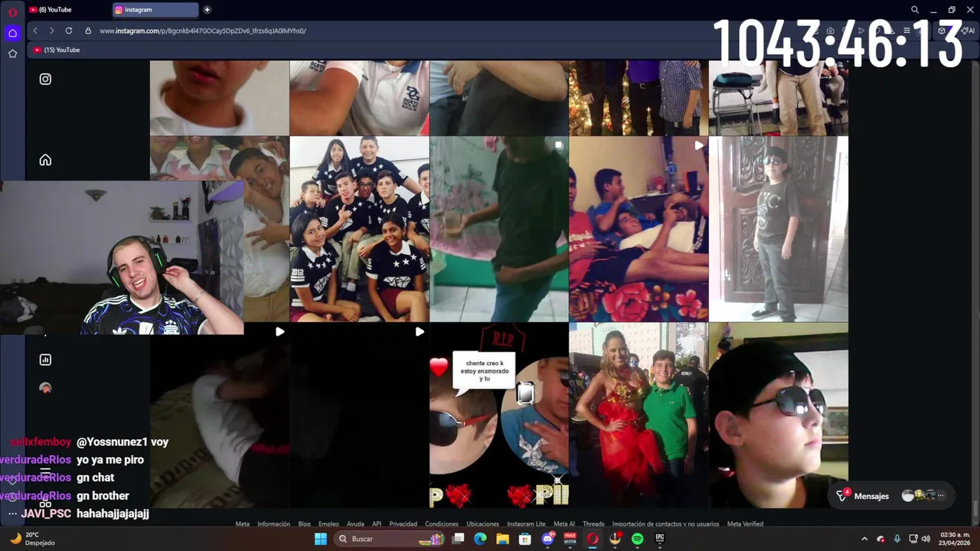Open video post of boys on floral bed
This screenshot has height=551, width=980.
639,229
